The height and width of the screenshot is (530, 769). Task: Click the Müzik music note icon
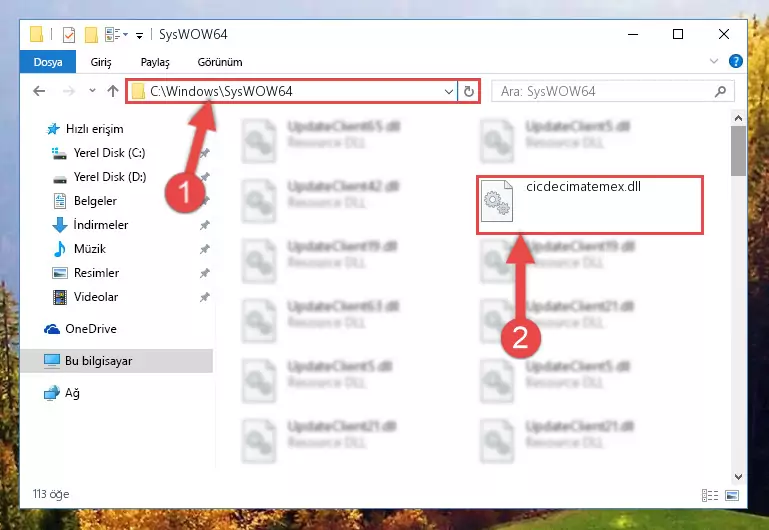[x=59, y=249]
